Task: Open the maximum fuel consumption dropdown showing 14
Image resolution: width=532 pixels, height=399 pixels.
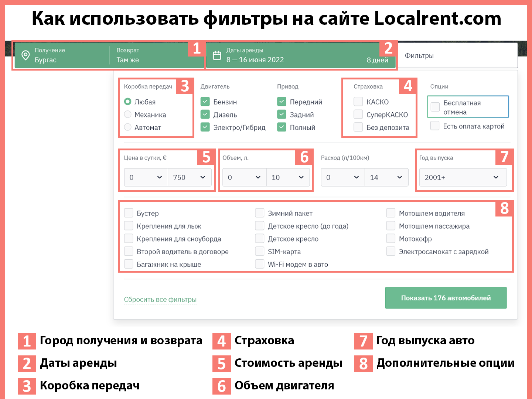Action: pyautogui.click(x=386, y=177)
